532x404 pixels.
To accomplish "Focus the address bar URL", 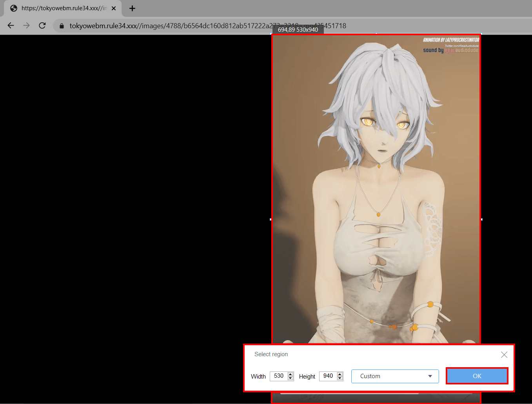I will (208, 26).
